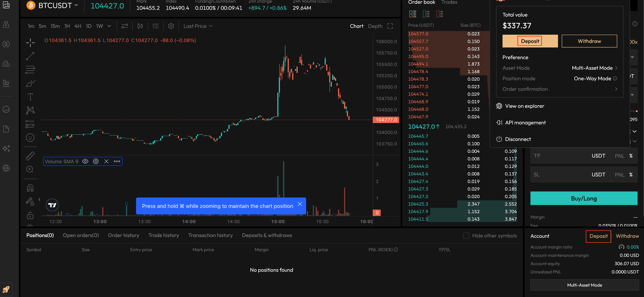The image size is (644, 297).
Task: Click Withdraw in the wallet popup
Action: (x=589, y=41)
